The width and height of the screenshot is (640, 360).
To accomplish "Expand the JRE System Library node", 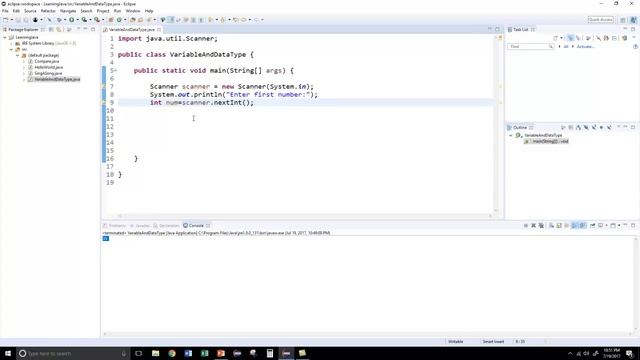I will (x=11, y=43).
